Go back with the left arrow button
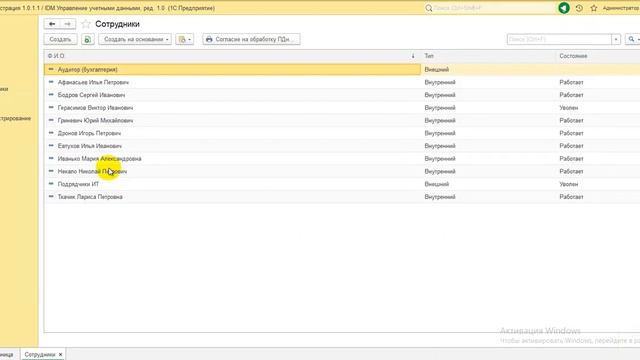This screenshot has height=360, width=640. (52, 24)
